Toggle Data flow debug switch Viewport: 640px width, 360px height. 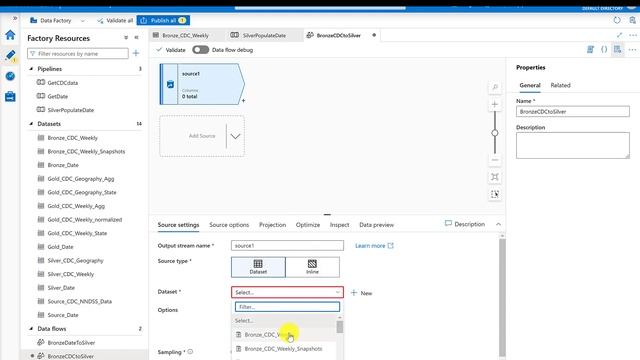tap(200, 50)
